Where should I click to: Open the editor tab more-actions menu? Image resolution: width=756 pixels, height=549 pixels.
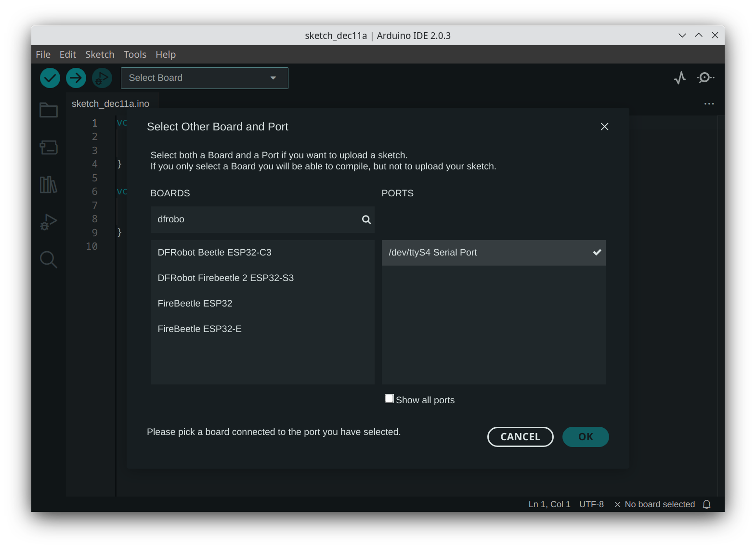point(709,104)
